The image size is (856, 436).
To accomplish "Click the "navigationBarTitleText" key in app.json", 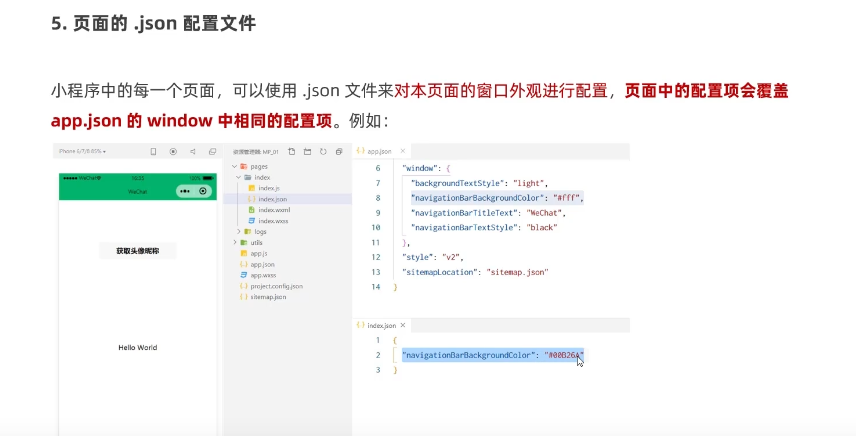I will [x=466, y=213].
